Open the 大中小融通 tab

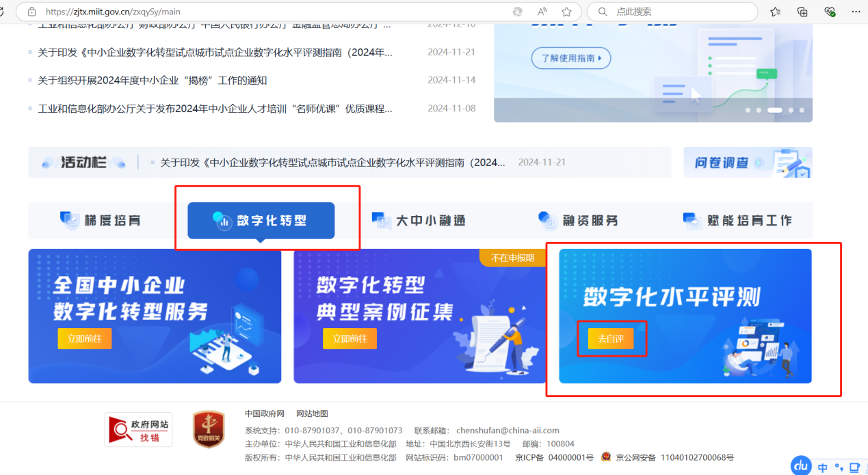point(419,221)
